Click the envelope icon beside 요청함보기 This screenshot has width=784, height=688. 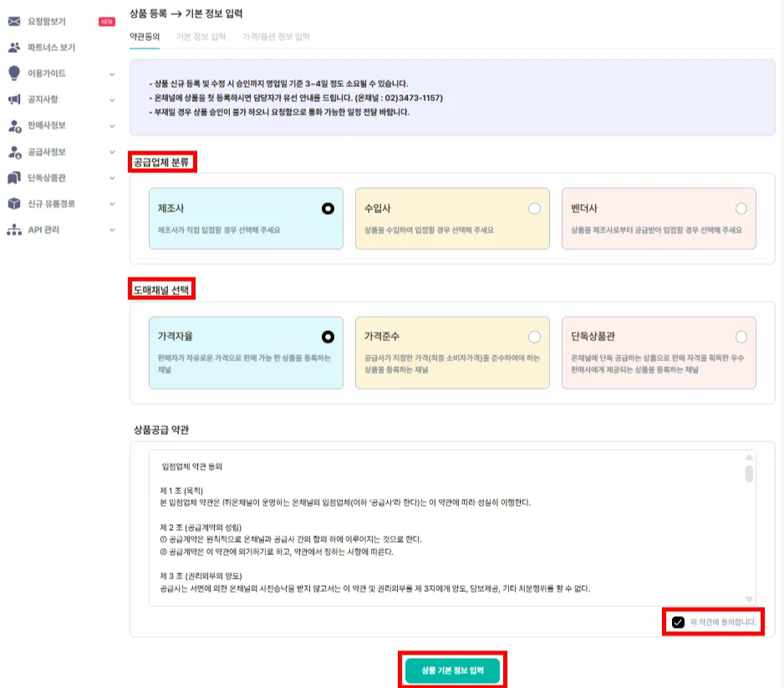pos(14,21)
